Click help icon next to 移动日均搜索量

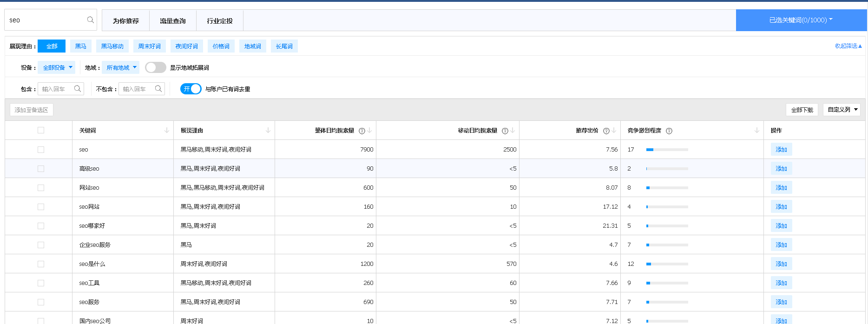505,131
